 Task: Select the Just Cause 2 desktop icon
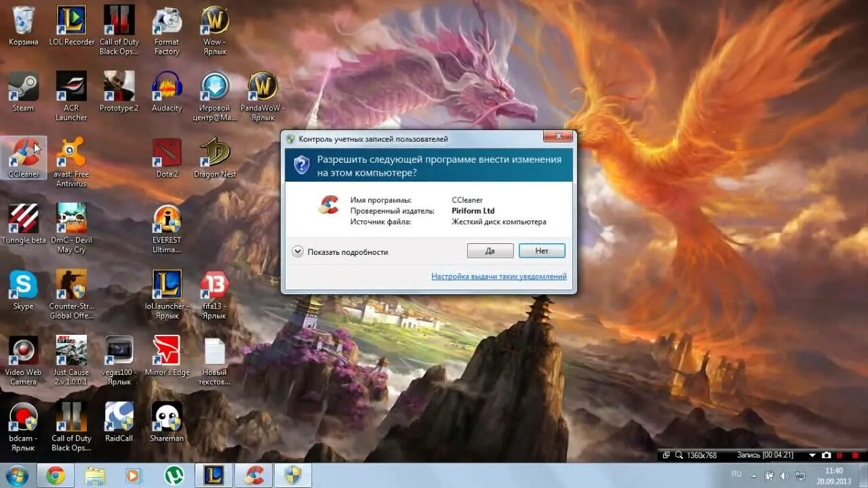click(71, 361)
